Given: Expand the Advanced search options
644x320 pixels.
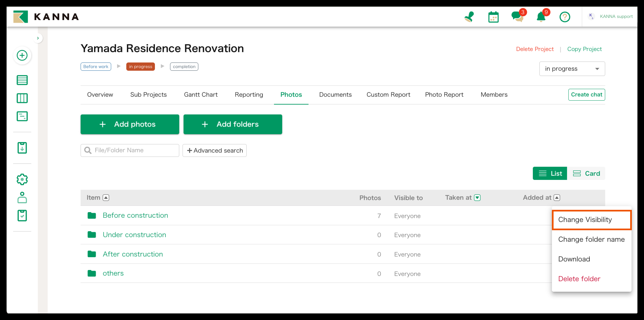Looking at the screenshot, I should pyautogui.click(x=214, y=150).
